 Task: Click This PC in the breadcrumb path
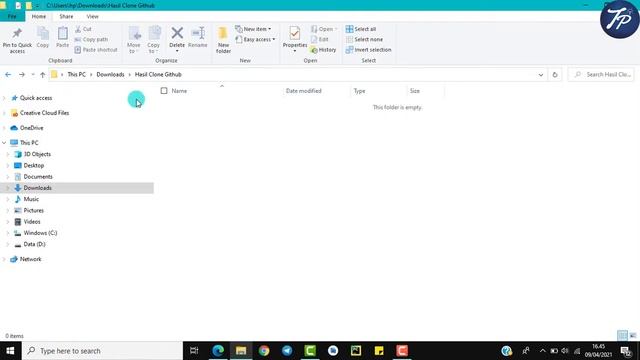point(77,75)
